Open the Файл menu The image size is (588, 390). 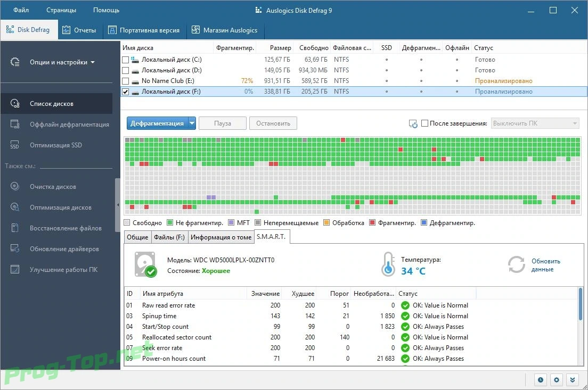(x=21, y=10)
